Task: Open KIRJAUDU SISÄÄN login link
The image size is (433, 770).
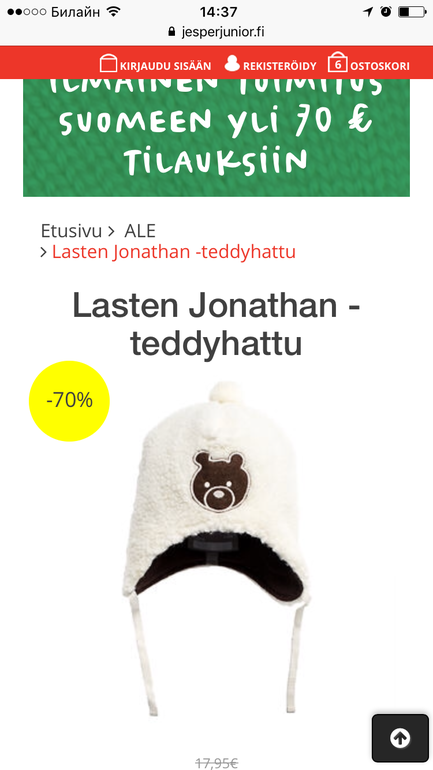Action: (165, 66)
